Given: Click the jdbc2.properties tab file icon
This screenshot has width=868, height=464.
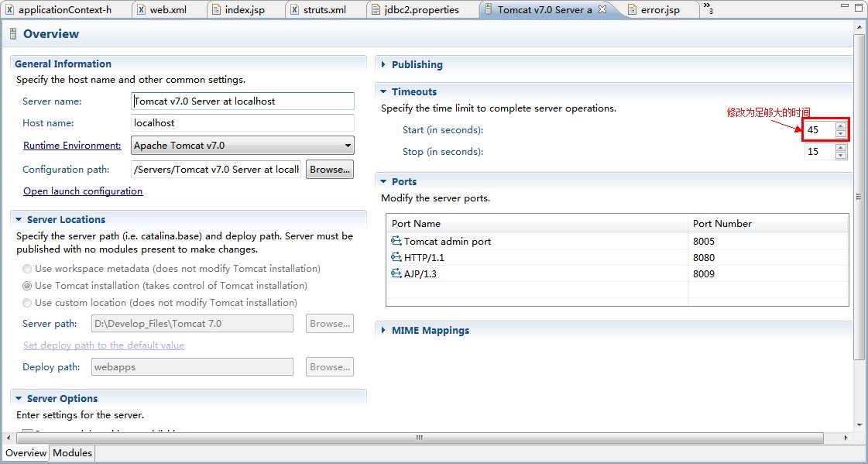Looking at the screenshot, I should click(x=376, y=10).
